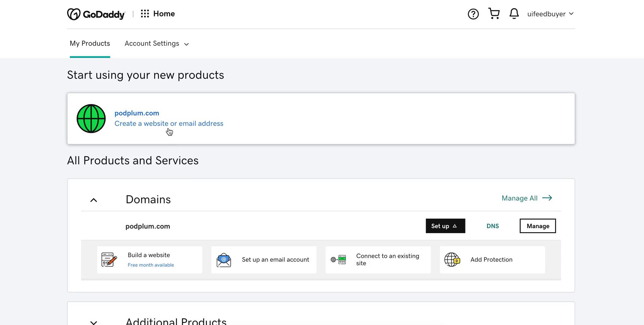644x325 pixels.
Task: Click the GoDaddy logo
Action: click(96, 14)
